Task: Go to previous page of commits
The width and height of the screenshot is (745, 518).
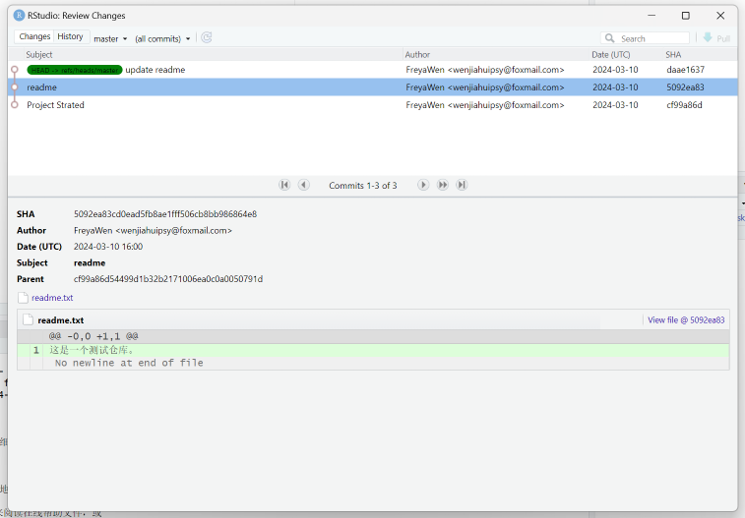Action: (304, 185)
